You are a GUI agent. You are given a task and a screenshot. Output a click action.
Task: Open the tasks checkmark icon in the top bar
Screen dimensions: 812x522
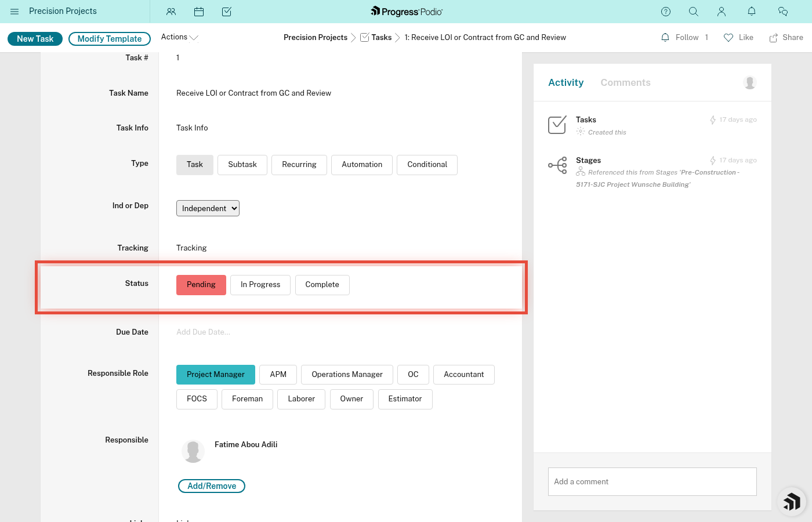pyautogui.click(x=227, y=12)
